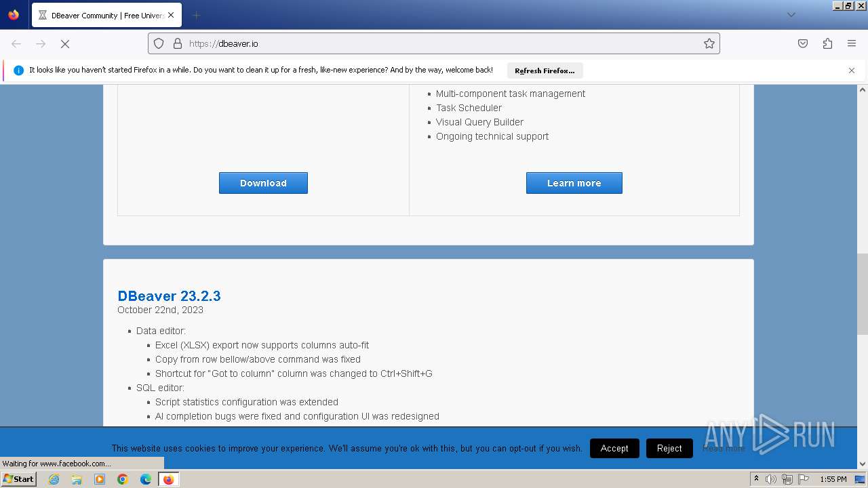Open the DBeaver 23.2.3 release heading link

(169, 296)
